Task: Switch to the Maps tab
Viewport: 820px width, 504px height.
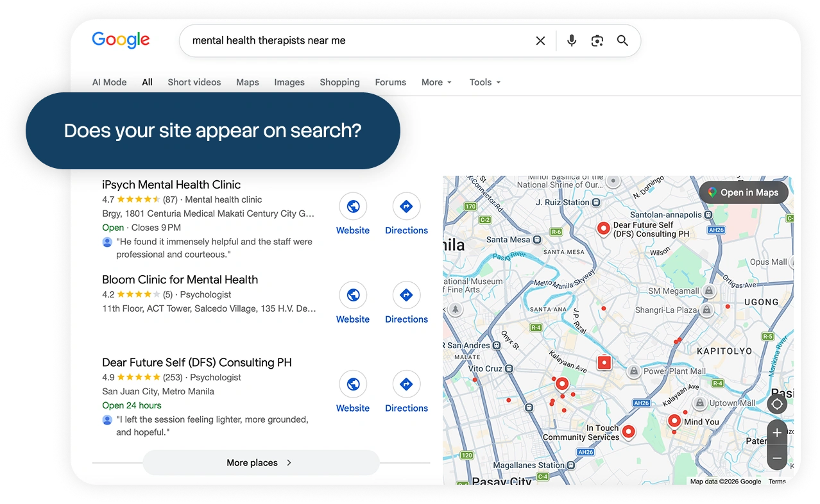Action: (248, 82)
